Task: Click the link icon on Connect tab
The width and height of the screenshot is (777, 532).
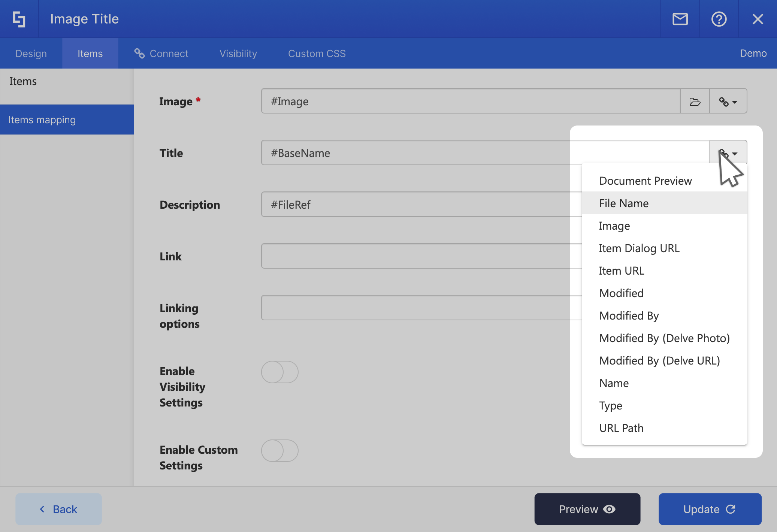Action: pyautogui.click(x=139, y=54)
